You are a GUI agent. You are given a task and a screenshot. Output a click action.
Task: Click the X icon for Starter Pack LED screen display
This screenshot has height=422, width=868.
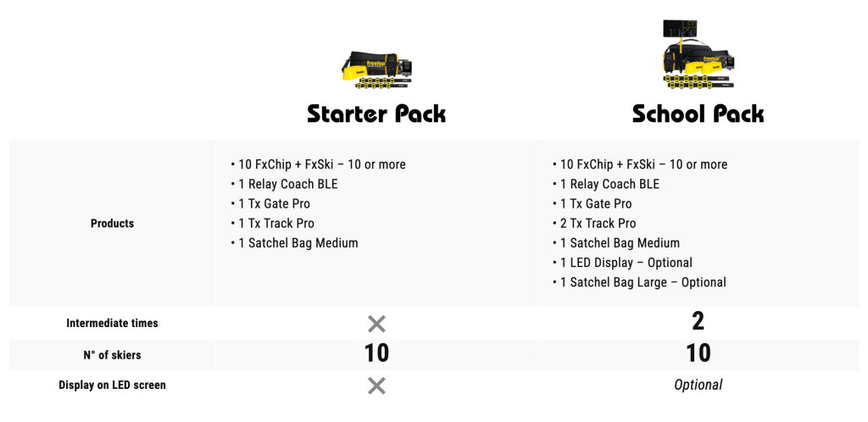pos(376,386)
